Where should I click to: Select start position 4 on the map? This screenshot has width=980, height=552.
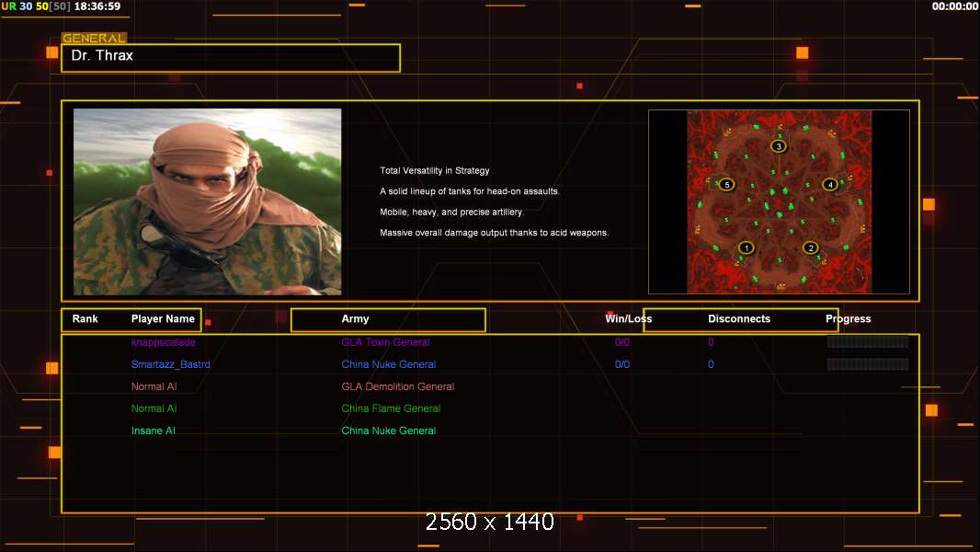click(830, 184)
